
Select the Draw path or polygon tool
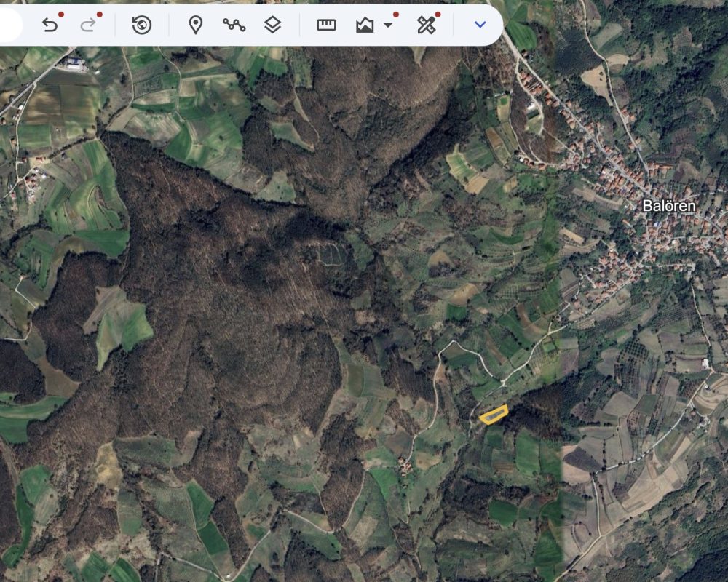coord(234,25)
